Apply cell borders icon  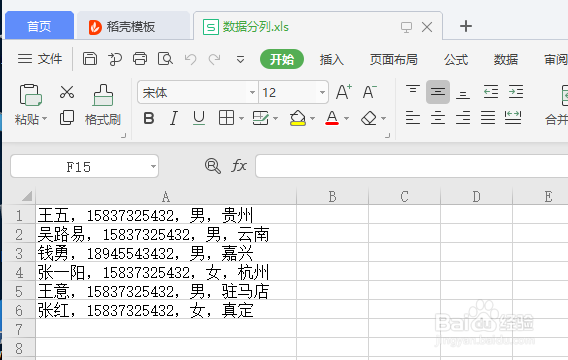tap(226, 118)
